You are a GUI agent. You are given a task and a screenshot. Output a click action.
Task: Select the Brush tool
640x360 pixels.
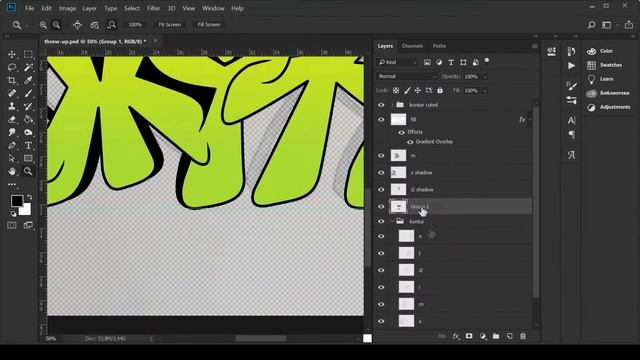point(28,93)
